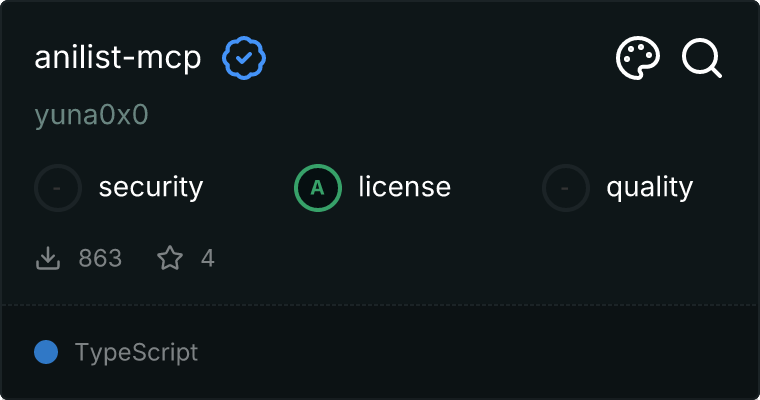Click the 863 downloads number
The image size is (760, 400).
point(100,259)
